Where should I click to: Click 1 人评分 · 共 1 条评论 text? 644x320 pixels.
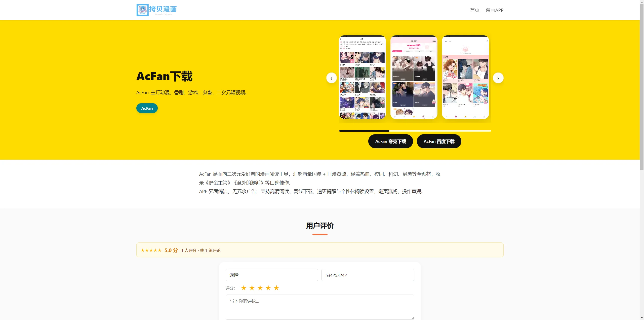[x=201, y=250]
